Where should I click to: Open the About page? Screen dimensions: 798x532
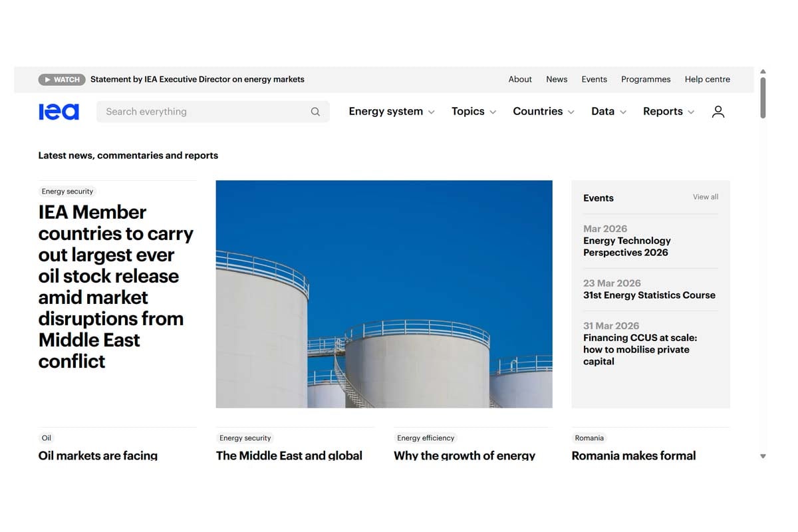point(520,79)
